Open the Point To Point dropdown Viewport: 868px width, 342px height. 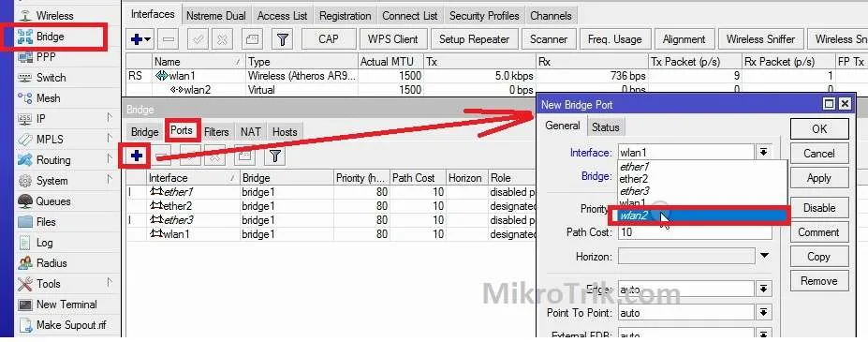click(764, 313)
